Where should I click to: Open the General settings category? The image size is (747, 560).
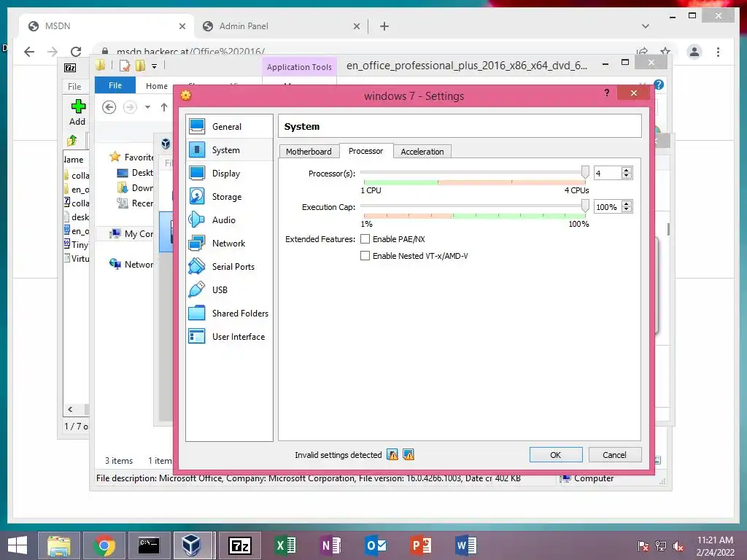click(229, 127)
